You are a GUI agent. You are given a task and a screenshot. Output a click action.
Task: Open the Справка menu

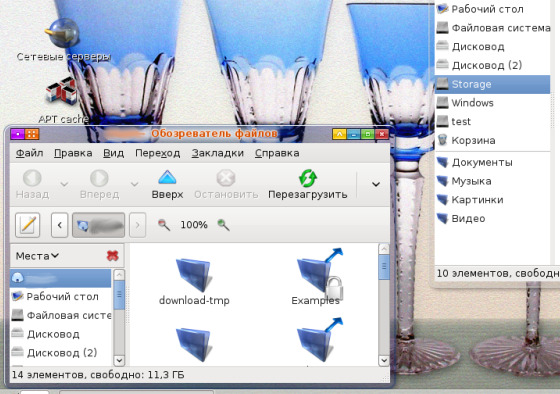coord(277,153)
